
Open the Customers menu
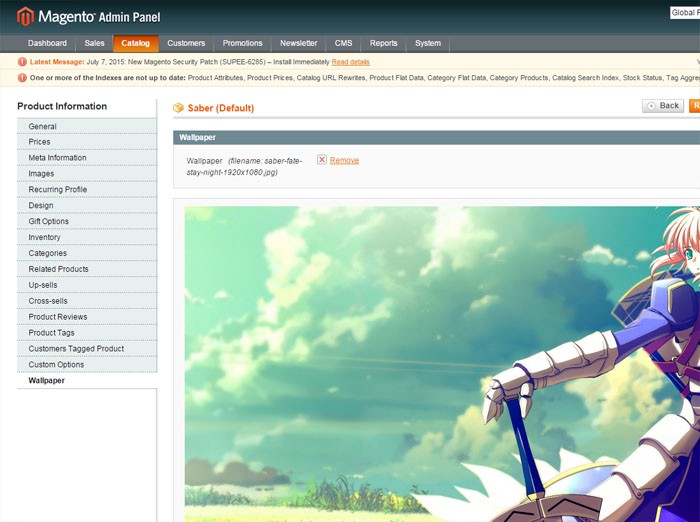pyautogui.click(x=186, y=43)
